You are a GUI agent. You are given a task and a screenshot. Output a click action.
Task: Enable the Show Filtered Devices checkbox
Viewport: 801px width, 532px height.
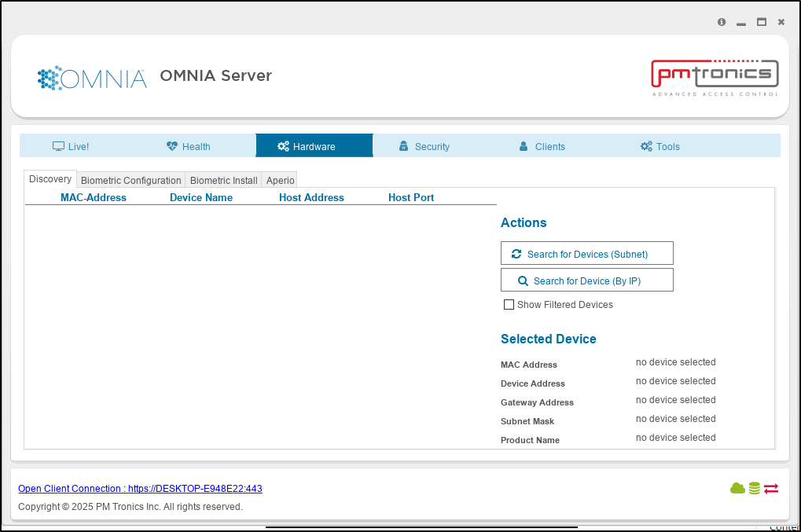[509, 305]
